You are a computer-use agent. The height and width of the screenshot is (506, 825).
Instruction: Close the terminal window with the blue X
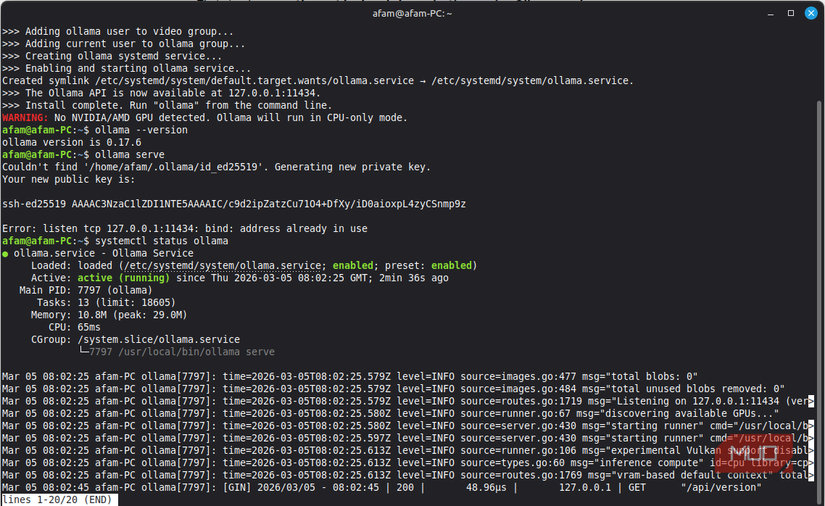811,13
